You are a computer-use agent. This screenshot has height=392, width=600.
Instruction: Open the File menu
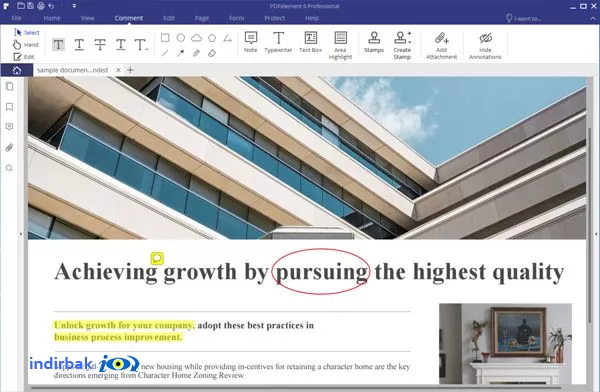point(16,18)
